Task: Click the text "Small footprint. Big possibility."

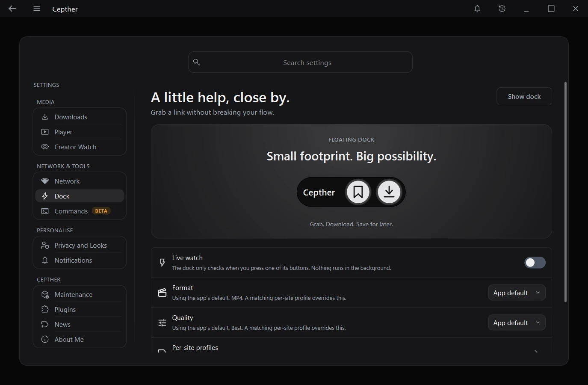Action: pos(352,156)
